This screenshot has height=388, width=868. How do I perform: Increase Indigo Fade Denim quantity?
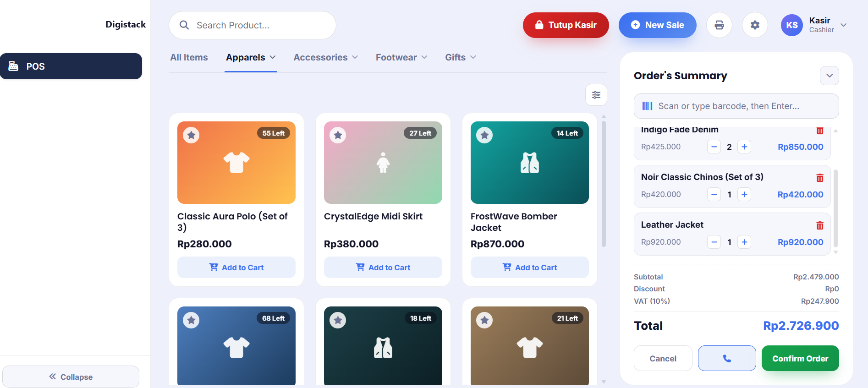pyautogui.click(x=744, y=147)
